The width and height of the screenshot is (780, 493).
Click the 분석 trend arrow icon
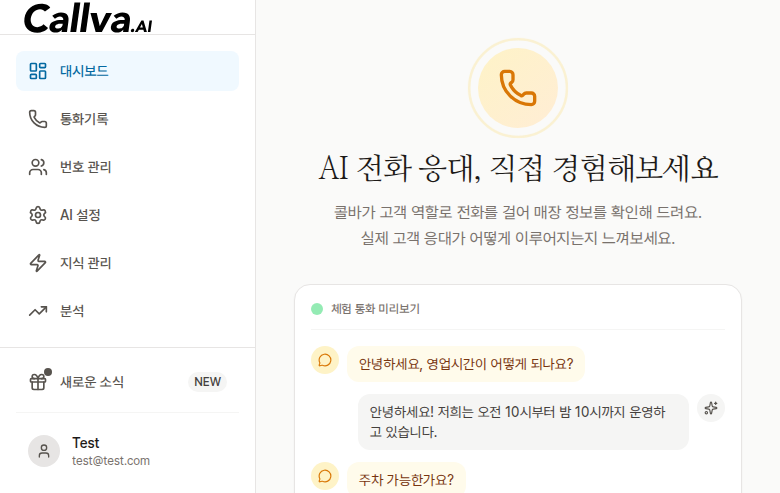click(x=38, y=311)
